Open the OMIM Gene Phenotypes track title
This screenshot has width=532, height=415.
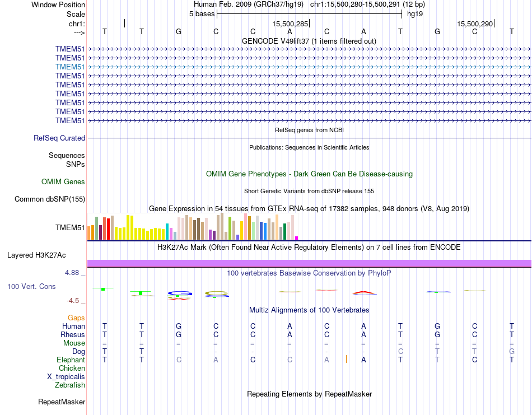pyautogui.click(x=309, y=174)
